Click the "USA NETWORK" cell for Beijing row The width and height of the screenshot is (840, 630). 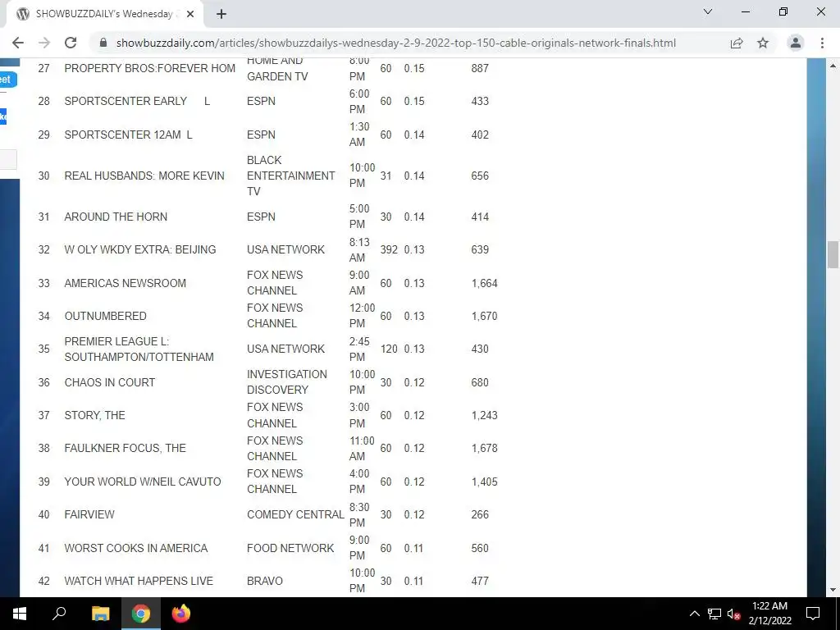coord(285,249)
